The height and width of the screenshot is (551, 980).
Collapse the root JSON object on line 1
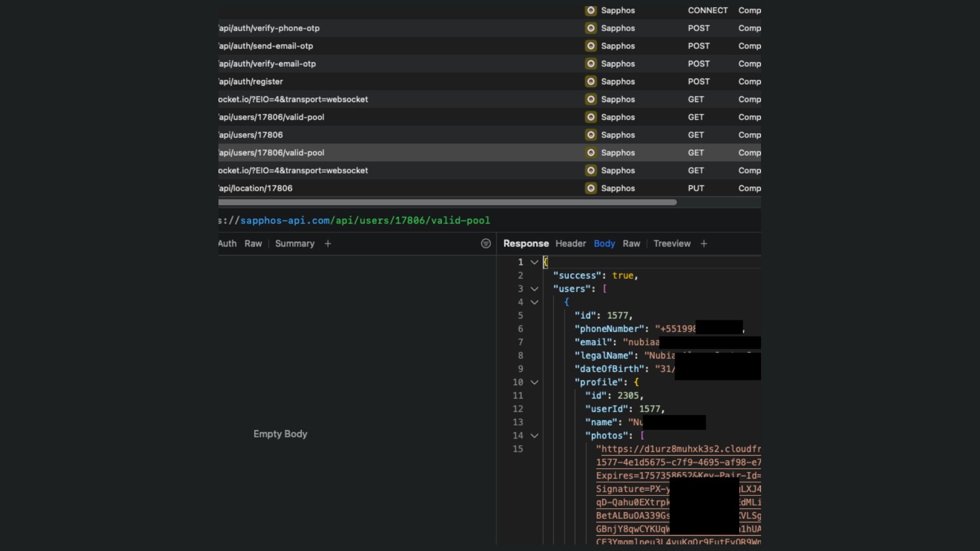point(534,262)
